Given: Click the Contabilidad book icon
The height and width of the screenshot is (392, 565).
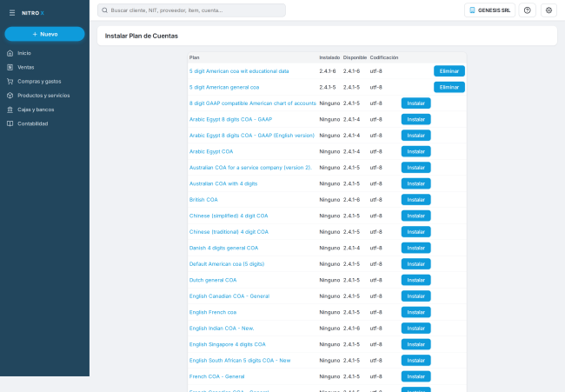Looking at the screenshot, I should click(x=10, y=123).
